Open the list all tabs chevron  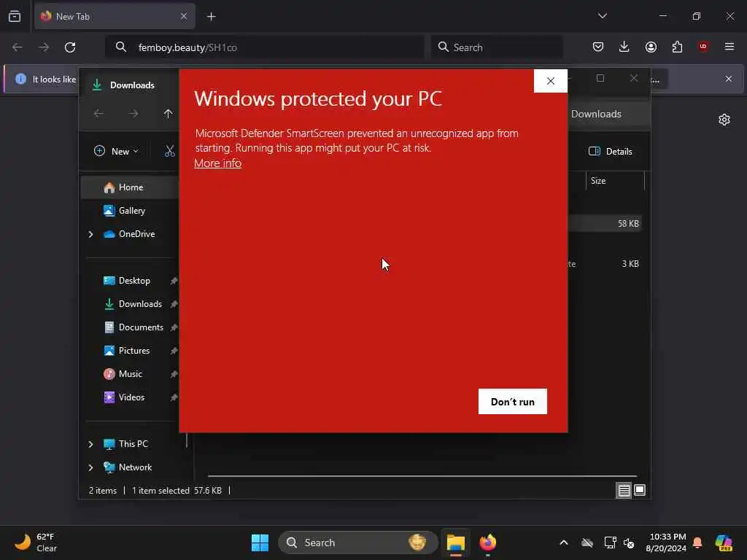(x=602, y=16)
